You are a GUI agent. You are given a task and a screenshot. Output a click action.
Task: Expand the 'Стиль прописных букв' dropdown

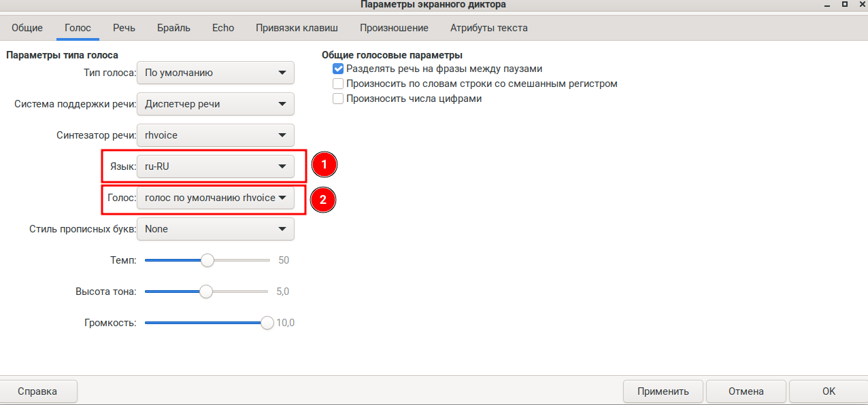215,229
